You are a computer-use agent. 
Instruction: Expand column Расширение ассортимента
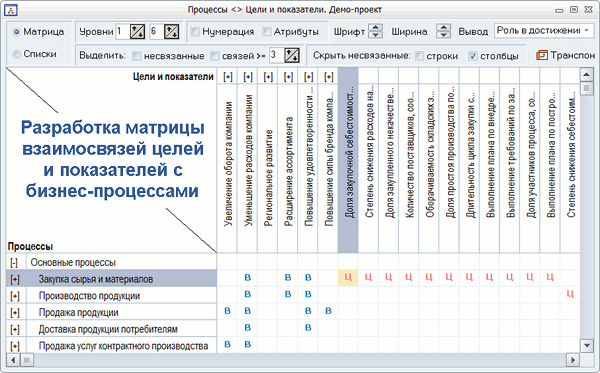288,77
